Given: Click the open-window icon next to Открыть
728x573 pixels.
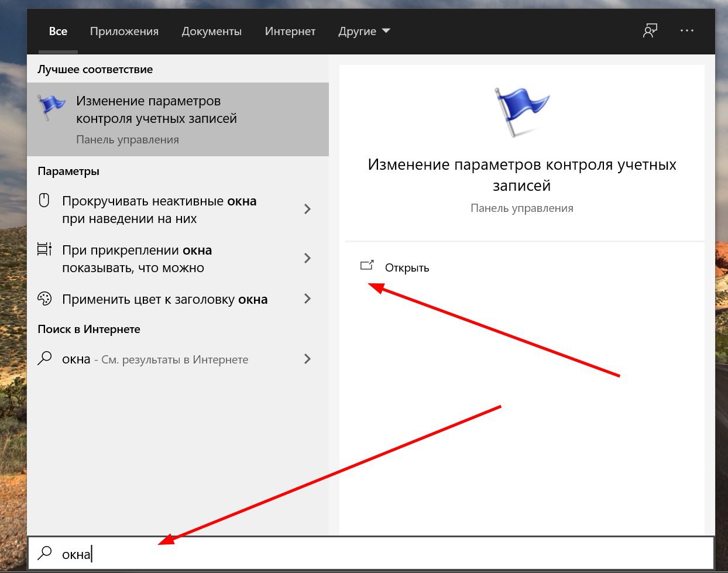Looking at the screenshot, I should (x=367, y=266).
